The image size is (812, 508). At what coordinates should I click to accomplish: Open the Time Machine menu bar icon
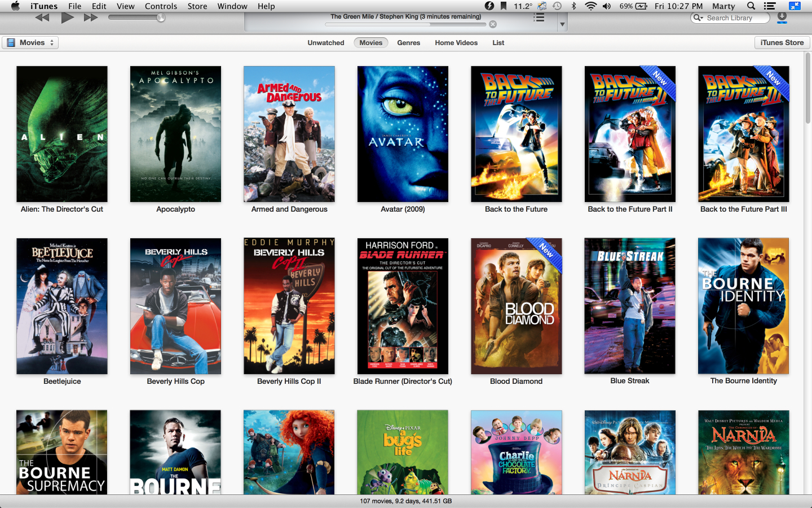[x=557, y=6]
